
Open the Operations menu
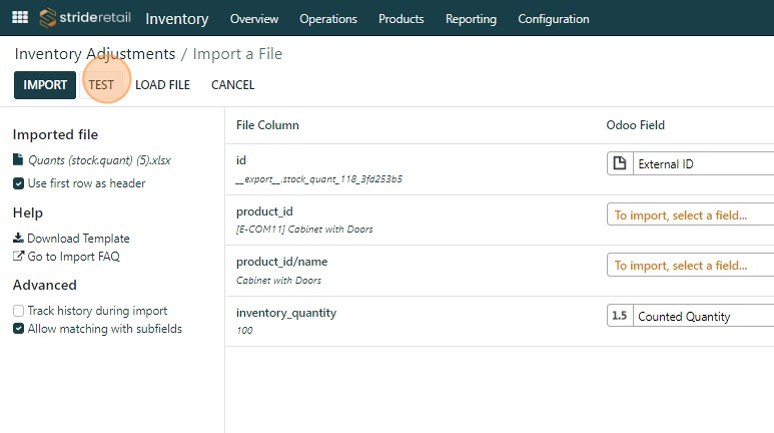click(327, 19)
